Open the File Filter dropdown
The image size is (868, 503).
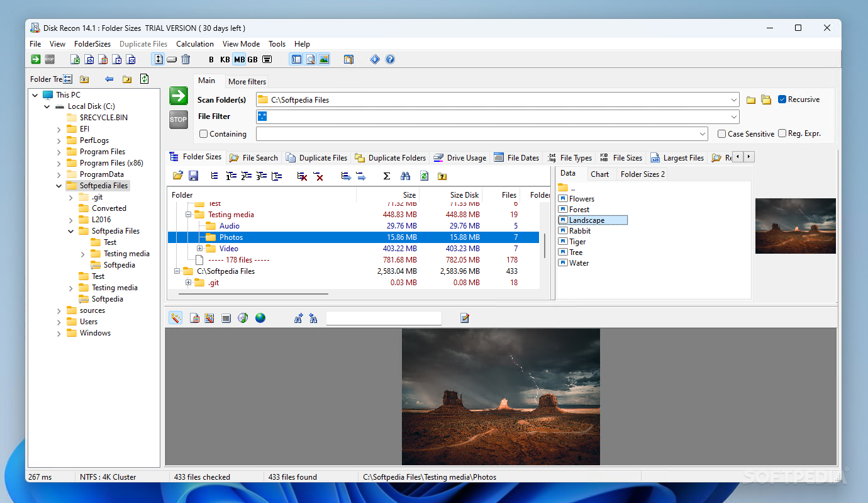[734, 116]
